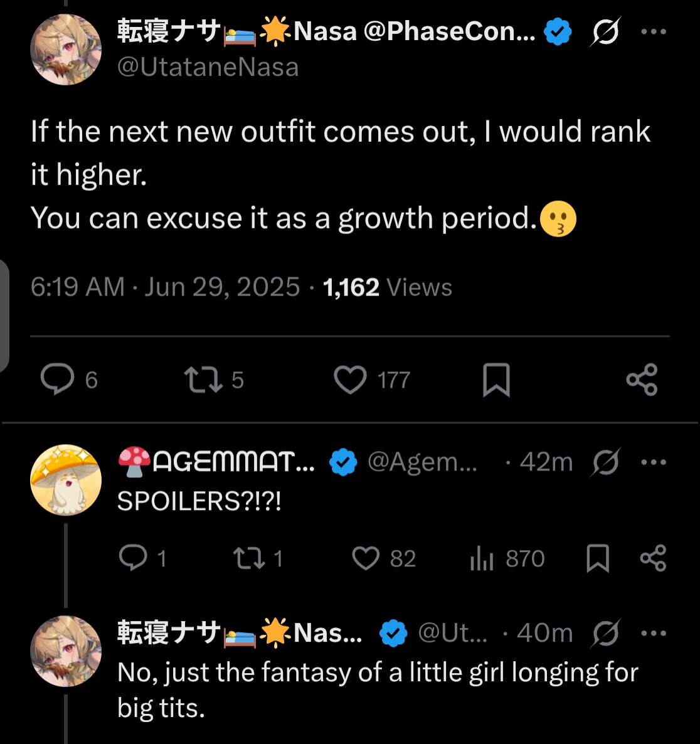This screenshot has height=744, width=700.
Task: Share the main post
Action: 642,380
